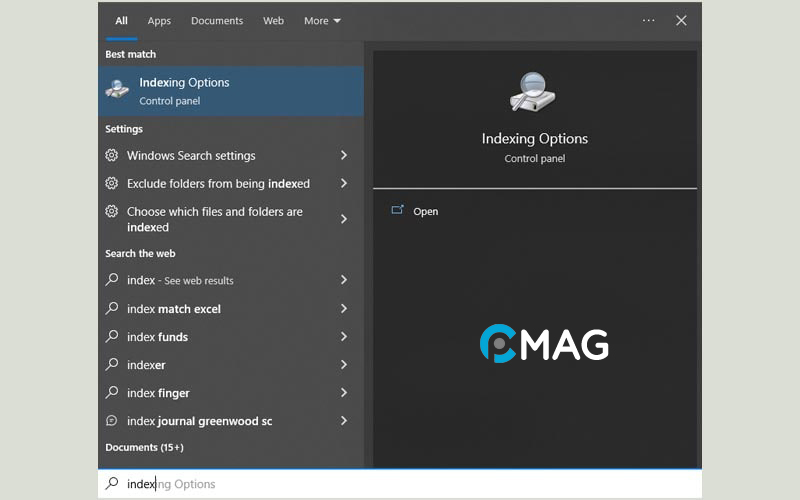Expand the chevron next to index finger
Image resolution: width=800 pixels, height=500 pixels.
[x=343, y=393]
